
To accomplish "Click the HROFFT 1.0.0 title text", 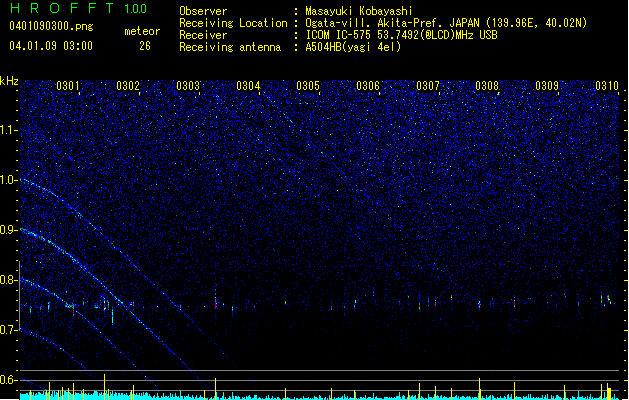I will click(x=78, y=8).
